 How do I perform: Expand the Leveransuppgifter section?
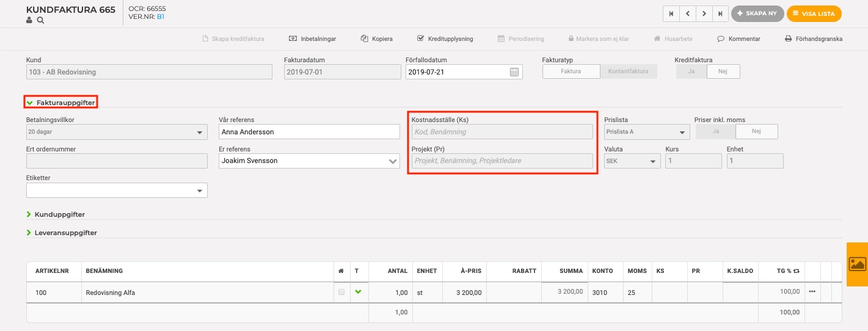(62, 233)
